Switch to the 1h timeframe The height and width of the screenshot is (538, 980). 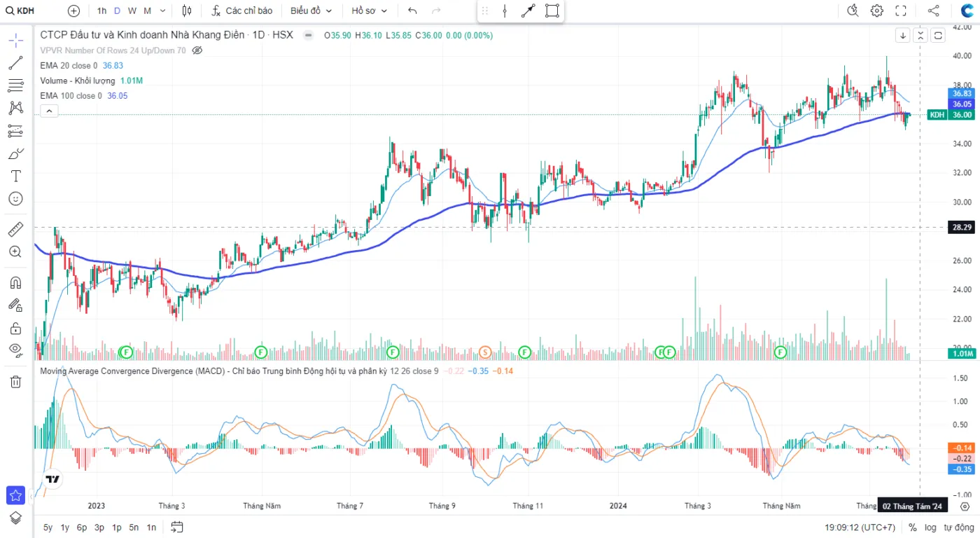(102, 11)
